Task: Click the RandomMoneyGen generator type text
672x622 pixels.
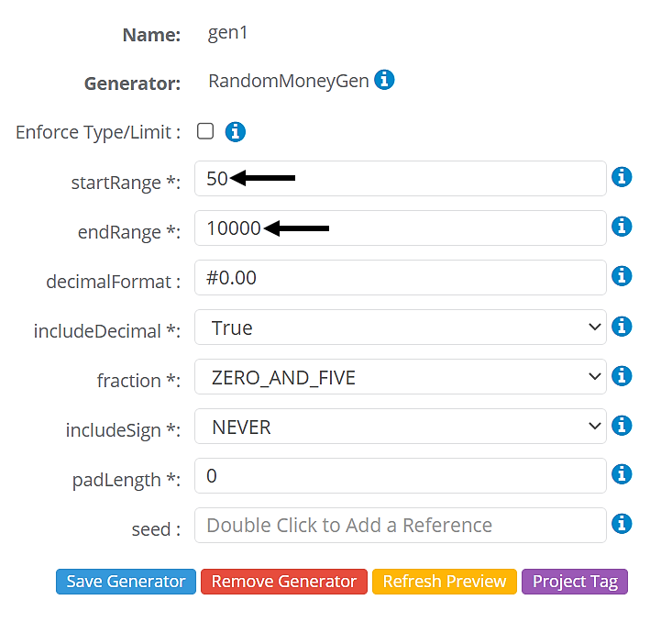Action: (289, 81)
